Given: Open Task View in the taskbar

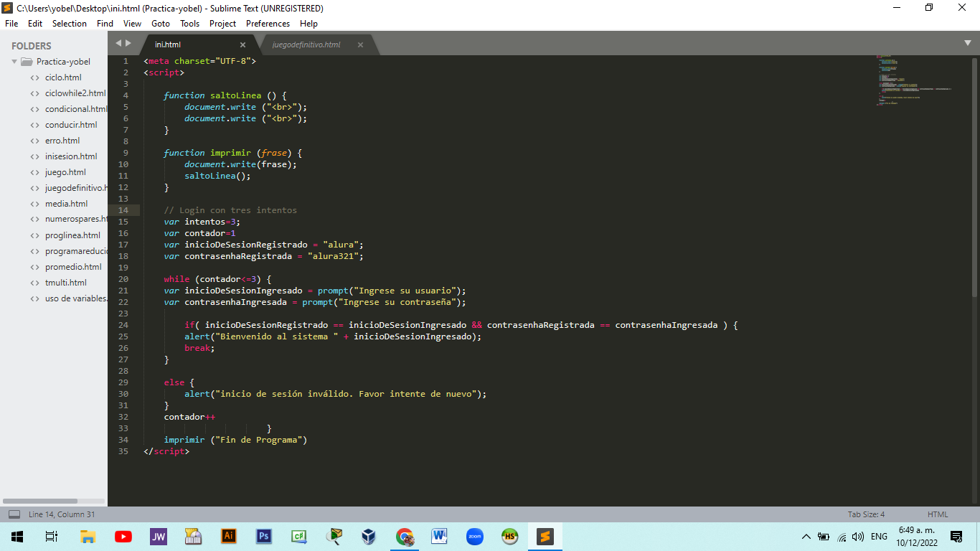Looking at the screenshot, I should coord(51,536).
